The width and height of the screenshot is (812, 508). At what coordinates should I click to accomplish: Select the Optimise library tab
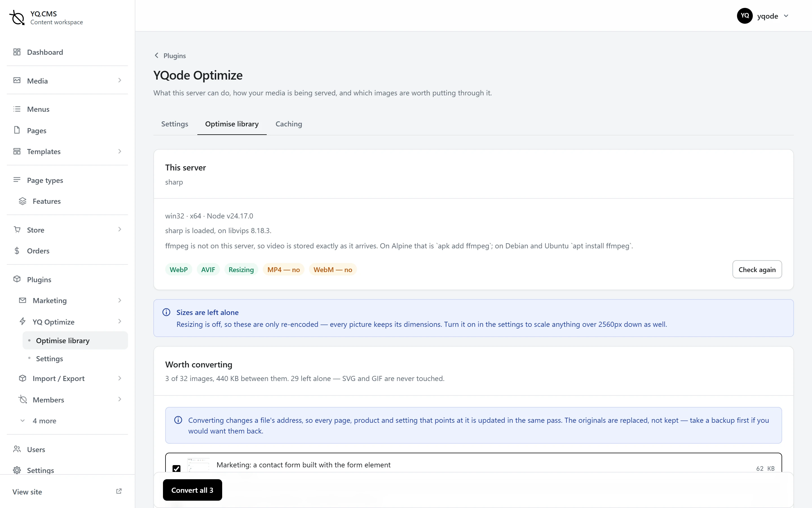(232, 124)
